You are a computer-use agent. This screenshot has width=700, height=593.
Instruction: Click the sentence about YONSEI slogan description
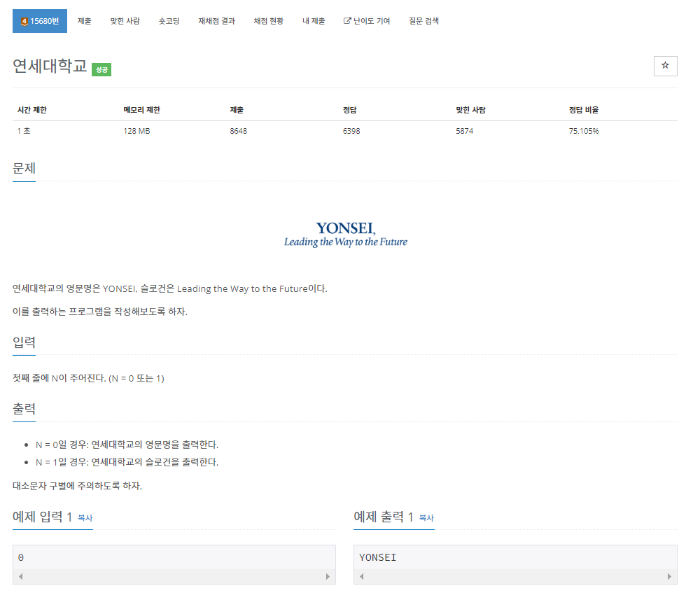coord(169,289)
